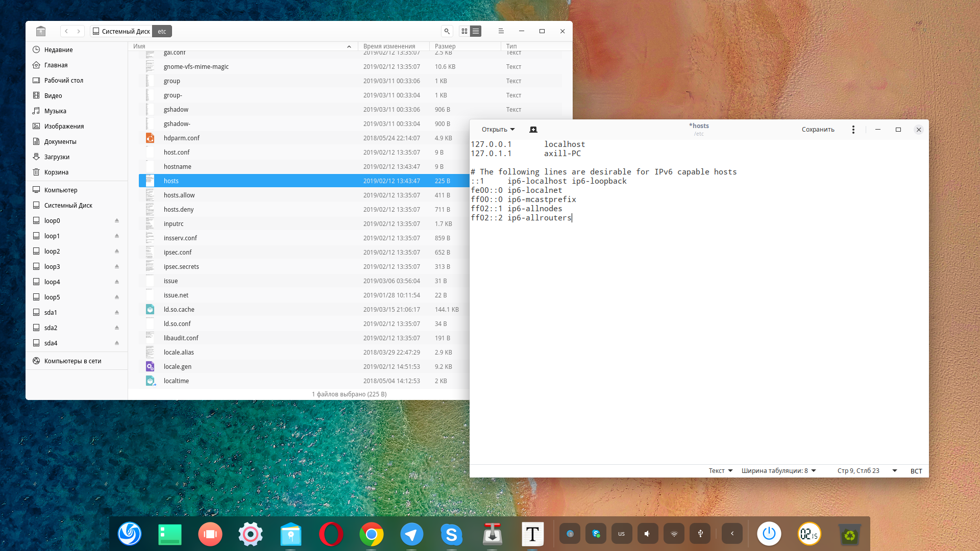This screenshot has width=980, height=551.
Task: Open Telegram from the dock
Action: click(411, 534)
